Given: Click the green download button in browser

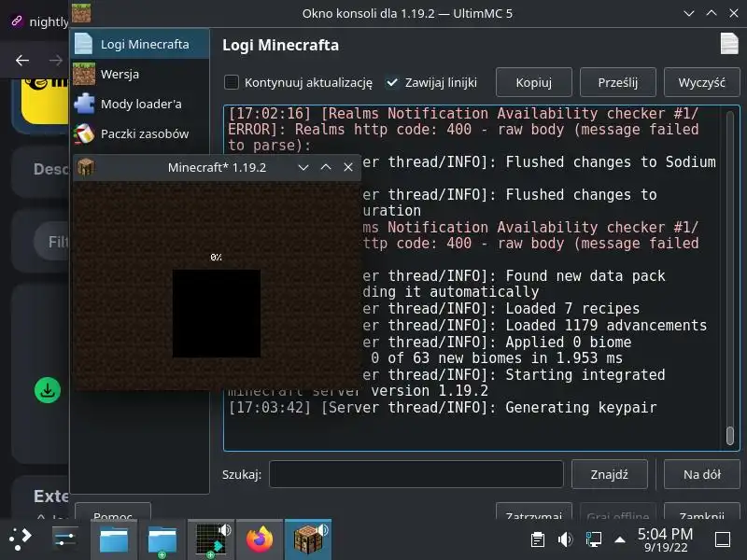Looking at the screenshot, I should click(x=48, y=390).
